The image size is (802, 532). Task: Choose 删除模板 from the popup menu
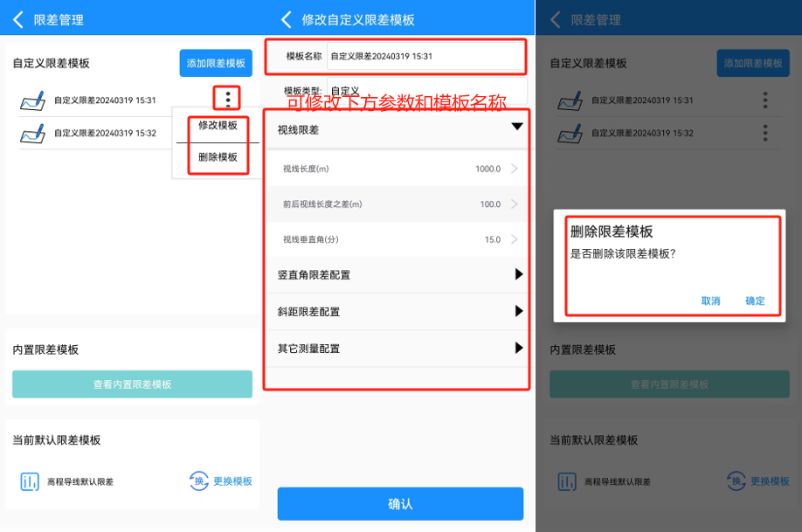point(218,157)
